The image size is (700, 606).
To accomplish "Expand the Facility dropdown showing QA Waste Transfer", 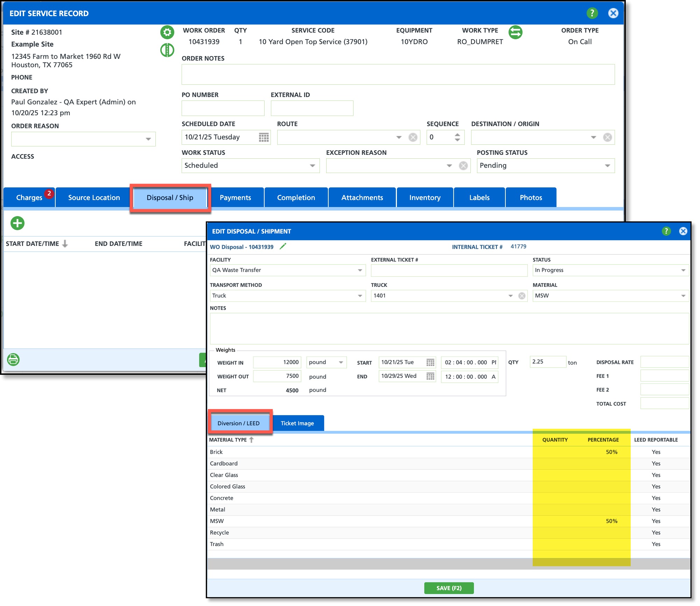I will (x=360, y=270).
